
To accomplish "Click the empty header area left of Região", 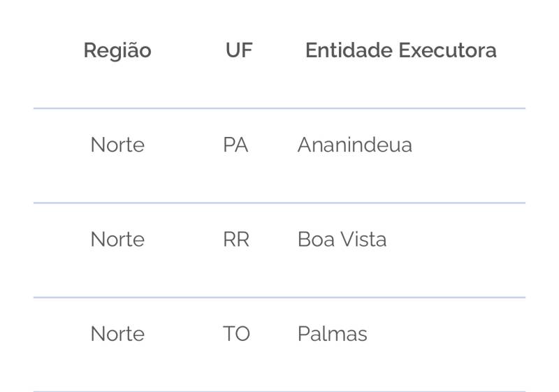I will 57,50.
